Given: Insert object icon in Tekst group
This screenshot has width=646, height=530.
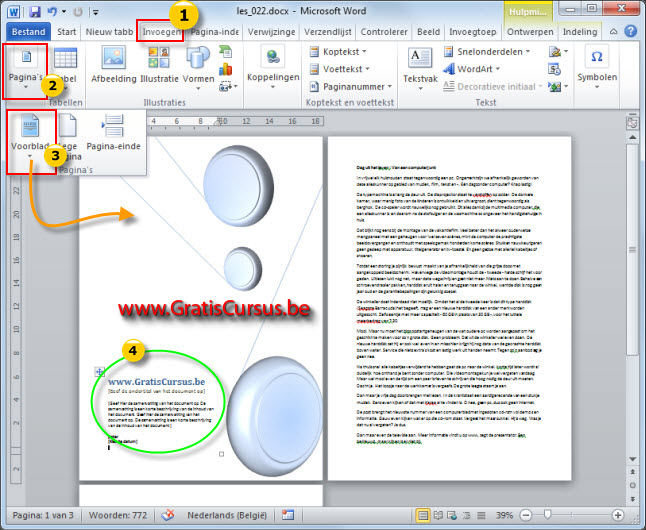Looking at the screenshot, I should 558,87.
